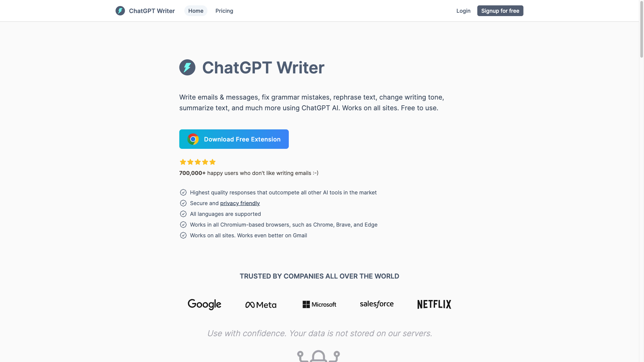Click the Netflix logo icon
Screen dimensions: 644x362
coord(434,304)
